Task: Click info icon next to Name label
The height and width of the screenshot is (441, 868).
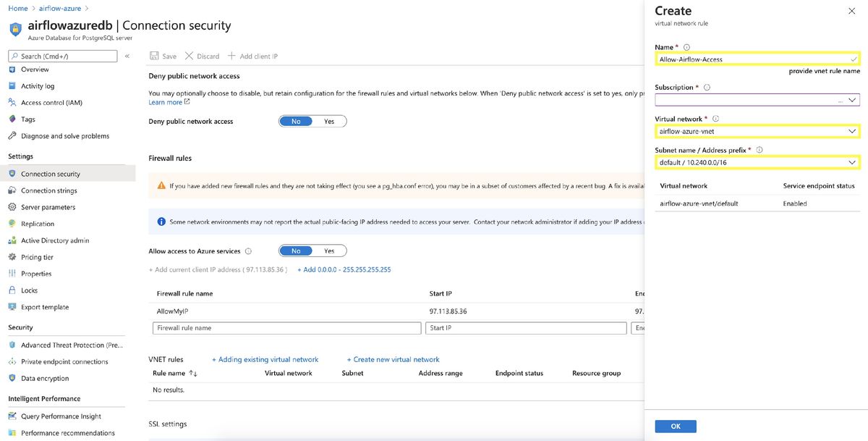Action: point(686,47)
